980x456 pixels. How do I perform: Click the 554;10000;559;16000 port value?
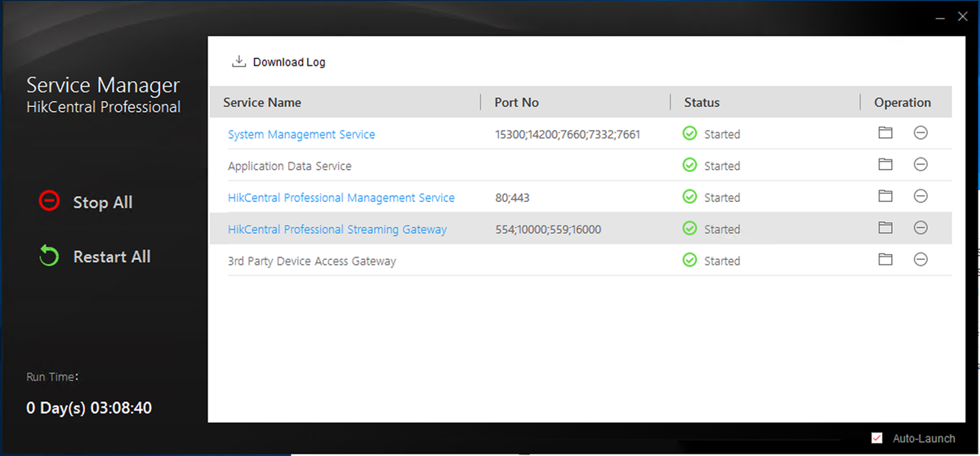(x=548, y=230)
